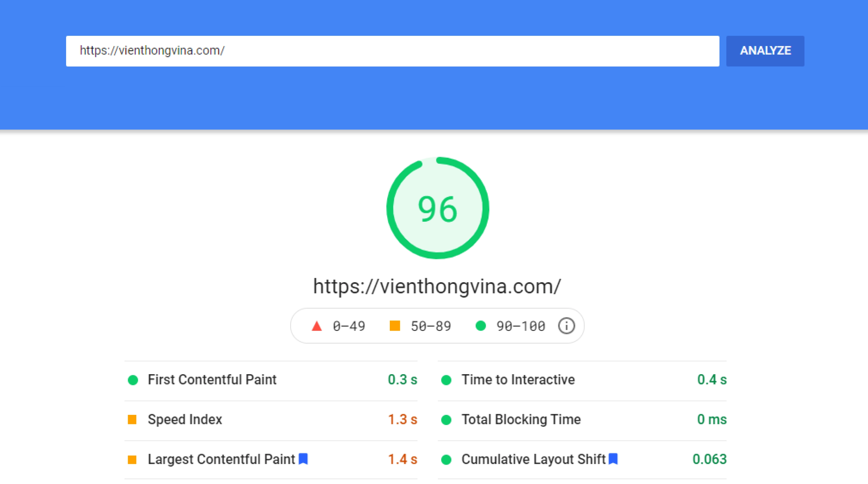Viewport: 868px width, 484px height.
Task: Click the 96 performance score gauge
Action: [x=437, y=208]
